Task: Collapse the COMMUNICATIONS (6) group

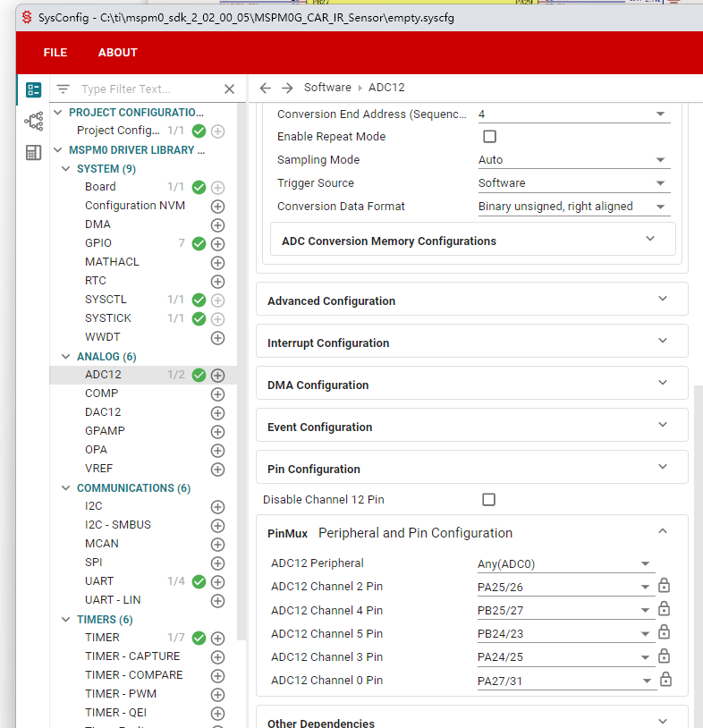Action: pyautogui.click(x=66, y=488)
